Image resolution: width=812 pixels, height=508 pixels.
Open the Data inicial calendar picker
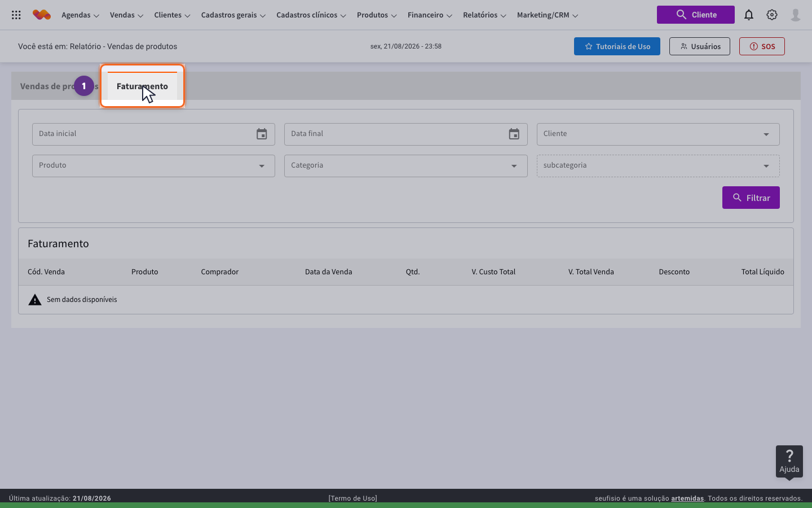click(262, 134)
